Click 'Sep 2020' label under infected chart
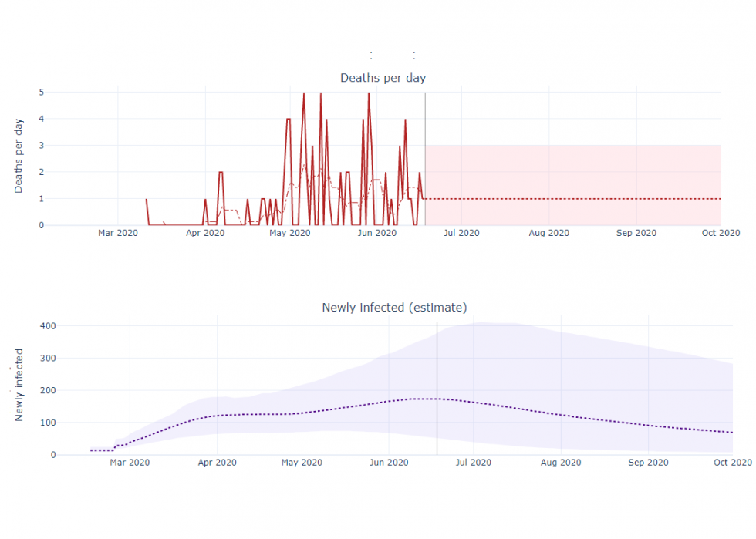This screenshot has width=756, height=539. click(648, 463)
